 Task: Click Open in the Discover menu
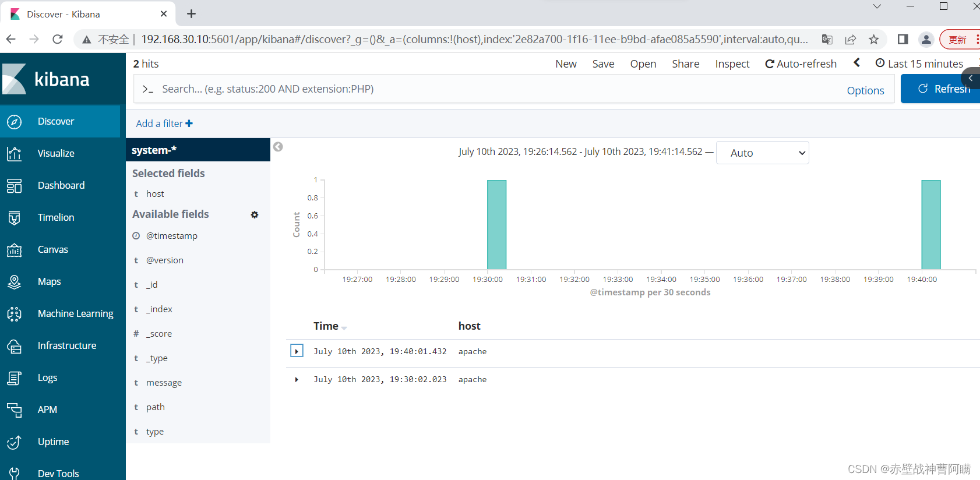coord(643,64)
